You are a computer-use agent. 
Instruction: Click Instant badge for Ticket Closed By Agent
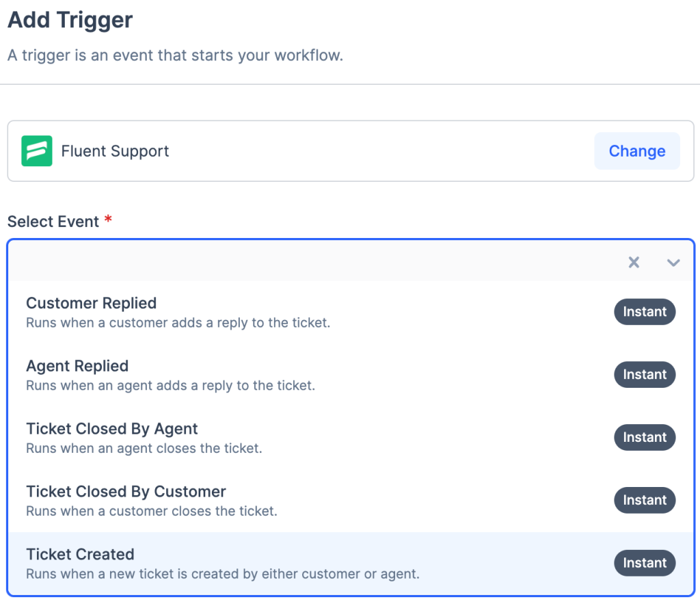[644, 438]
